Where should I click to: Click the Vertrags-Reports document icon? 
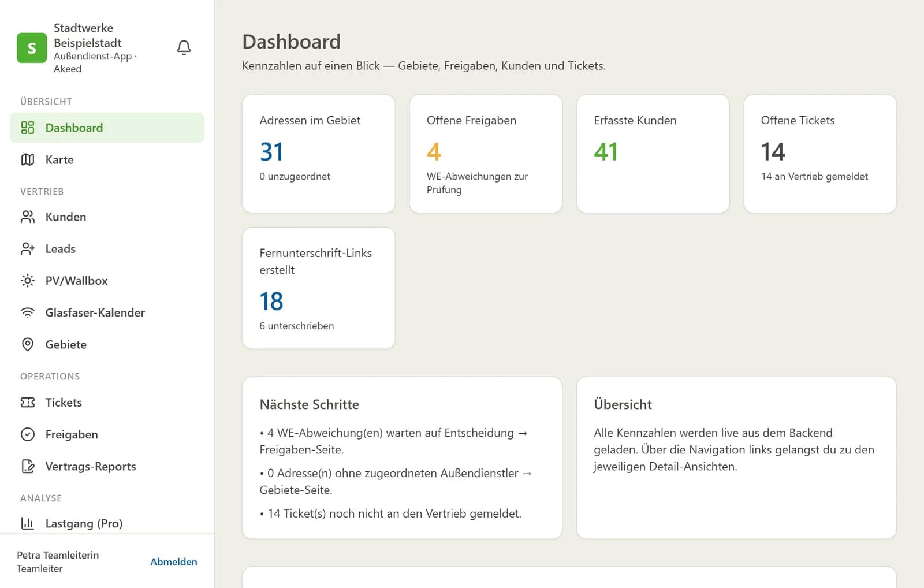[x=28, y=466]
